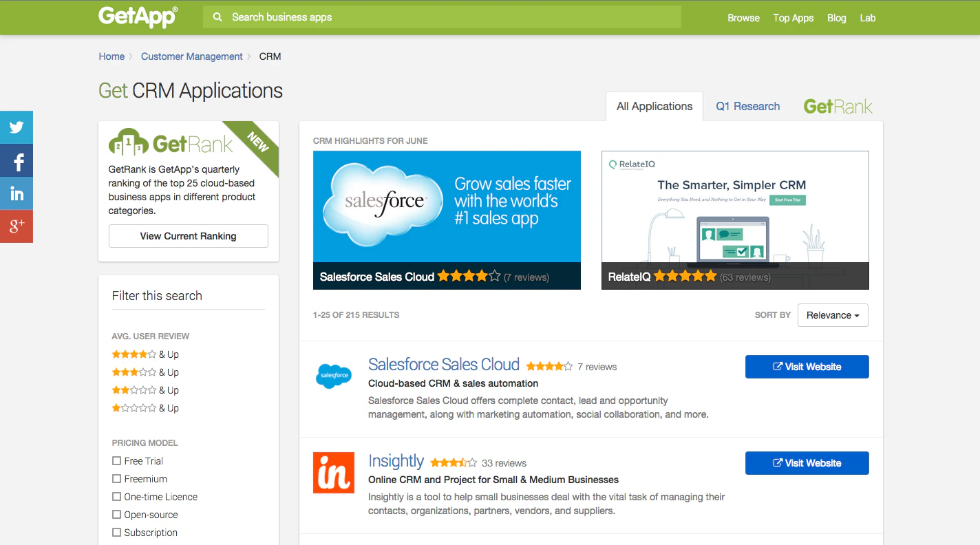Click Salesforce Sales Cloud banner caption

[377, 277]
